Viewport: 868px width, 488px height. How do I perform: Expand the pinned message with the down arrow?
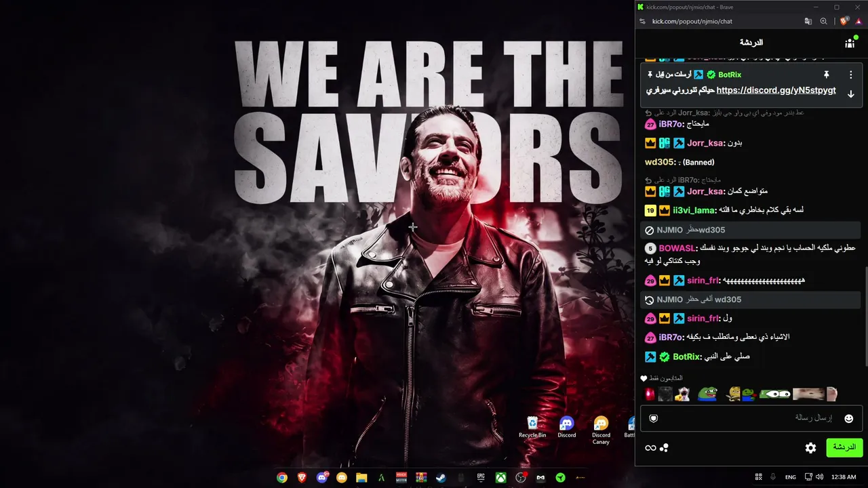click(851, 94)
